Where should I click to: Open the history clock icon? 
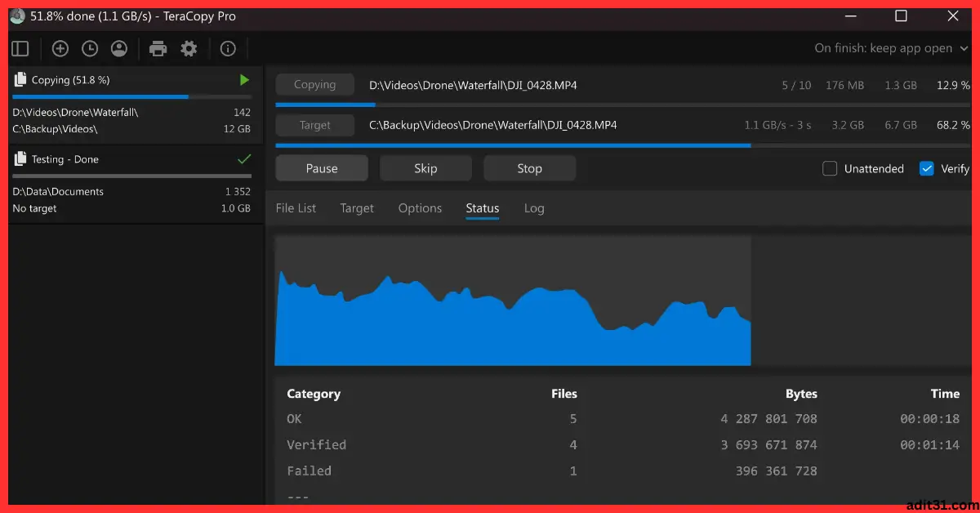click(x=90, y=49)
